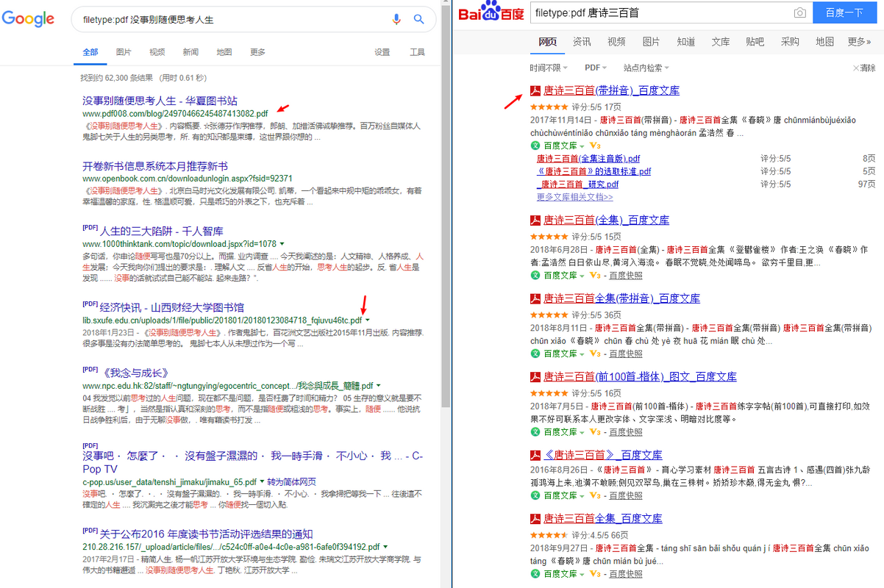Switch to the Baidu 采购 tab
The image size is (884, 588).
click(x=790, y=42)
